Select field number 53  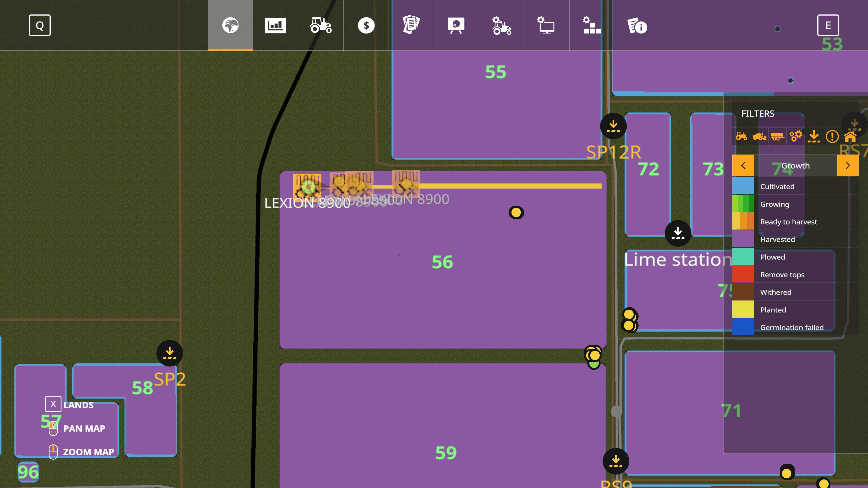832,44
